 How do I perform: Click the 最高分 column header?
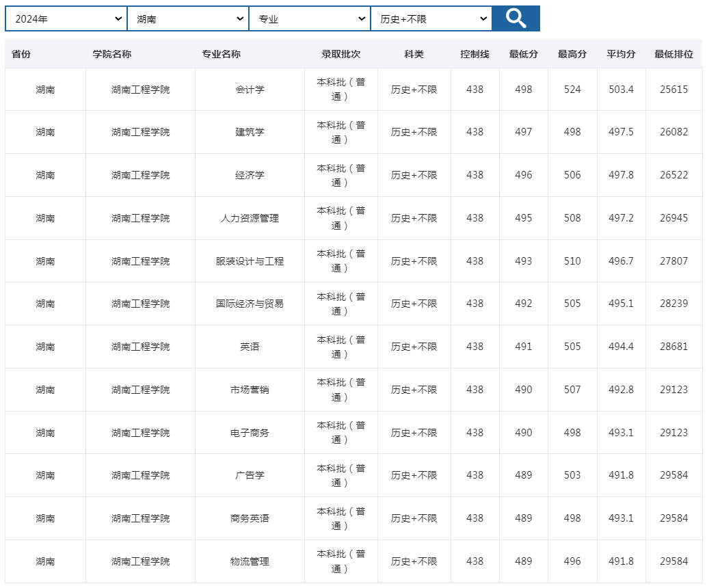572,54
